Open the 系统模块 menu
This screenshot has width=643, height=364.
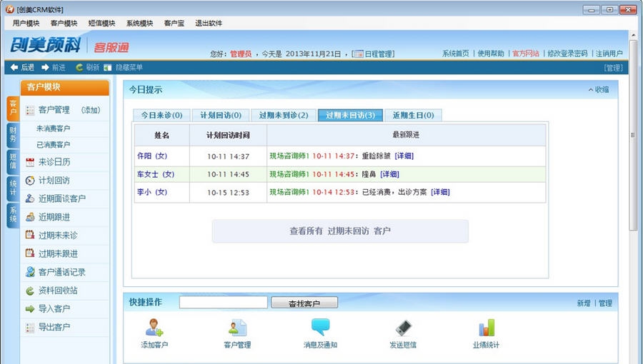click(139, 24)
